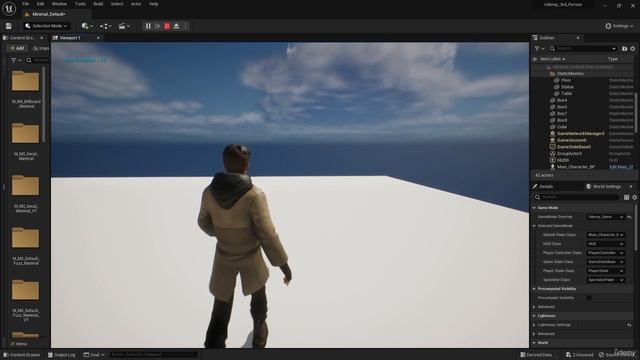Open the Window menu

click(59, 4)
